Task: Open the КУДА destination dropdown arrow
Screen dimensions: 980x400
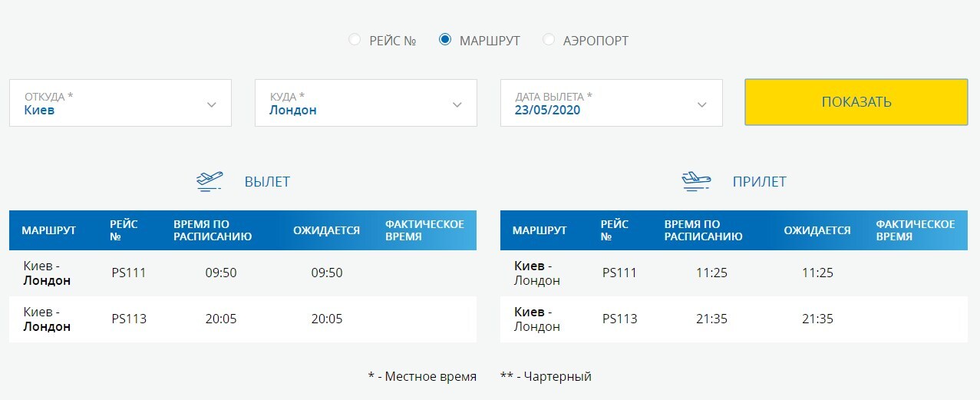Action: click(x=457, y=104)
